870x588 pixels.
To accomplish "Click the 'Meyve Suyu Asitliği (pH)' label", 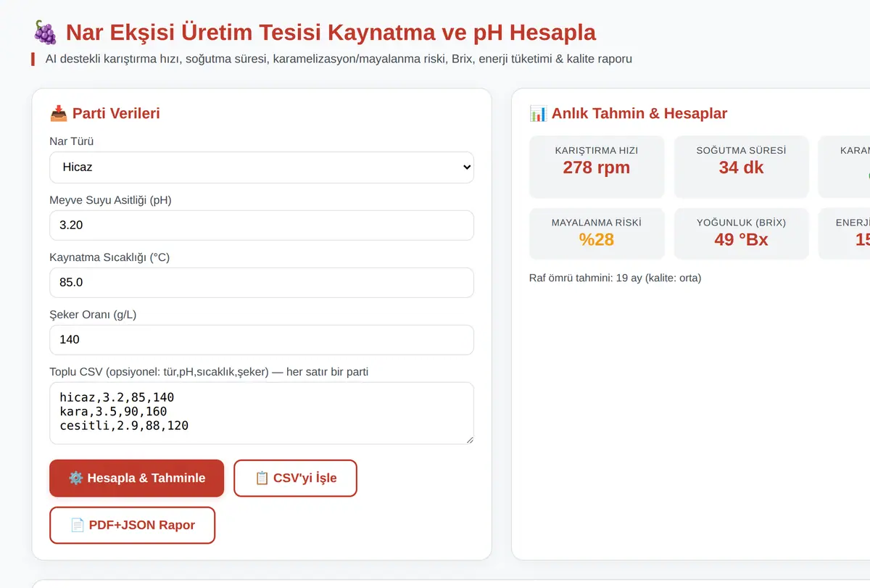I will 110,200.
